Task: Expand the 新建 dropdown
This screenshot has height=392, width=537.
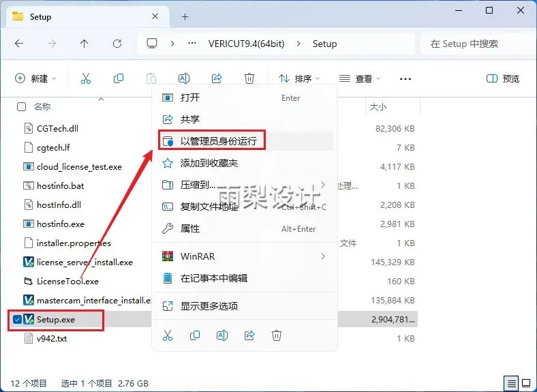Action: tap(35, 79)
